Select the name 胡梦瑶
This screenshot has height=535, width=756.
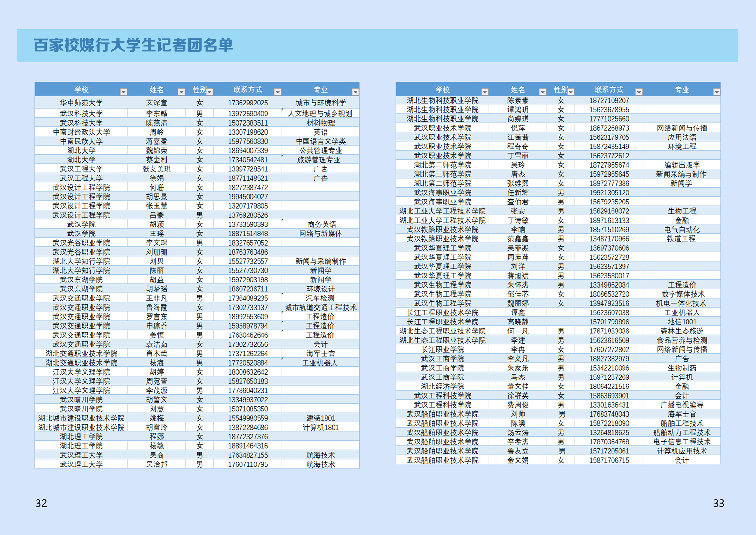click(157, 289)
